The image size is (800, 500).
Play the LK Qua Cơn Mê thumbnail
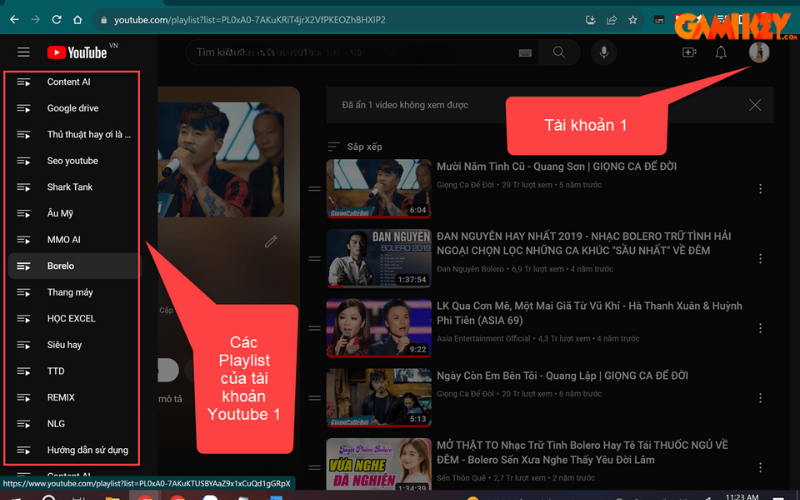point(379,328)
